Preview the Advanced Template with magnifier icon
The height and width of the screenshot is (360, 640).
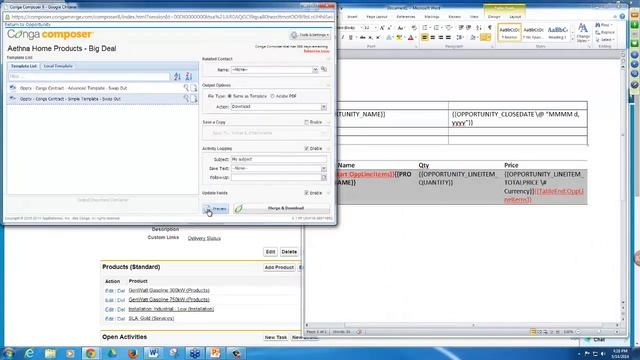tap(186, 88)
